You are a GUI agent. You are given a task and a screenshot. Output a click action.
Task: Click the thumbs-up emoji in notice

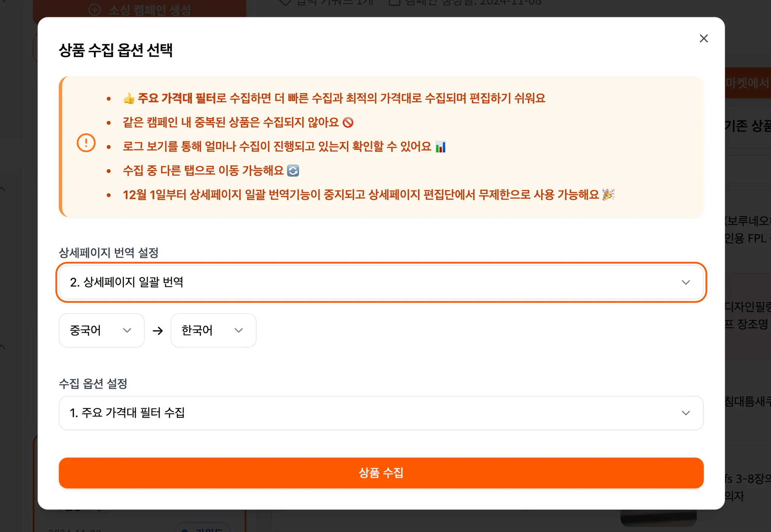(129, 99)
